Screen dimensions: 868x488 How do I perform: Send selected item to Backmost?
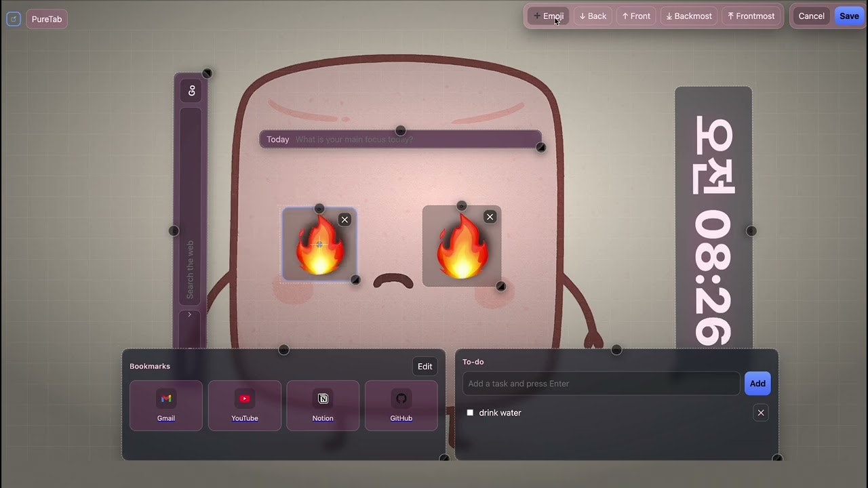pos(689,16)
